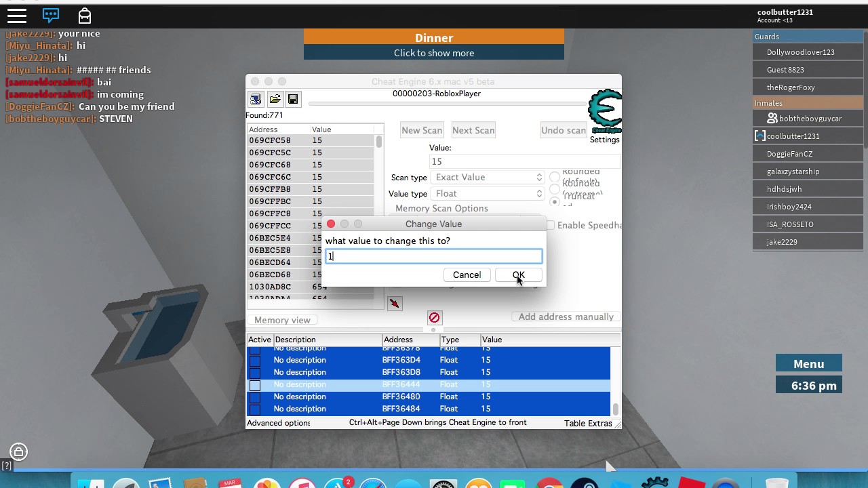Click the bracket icon beside coolbutter1231
The image size is (868, 488).
[759, 136]
